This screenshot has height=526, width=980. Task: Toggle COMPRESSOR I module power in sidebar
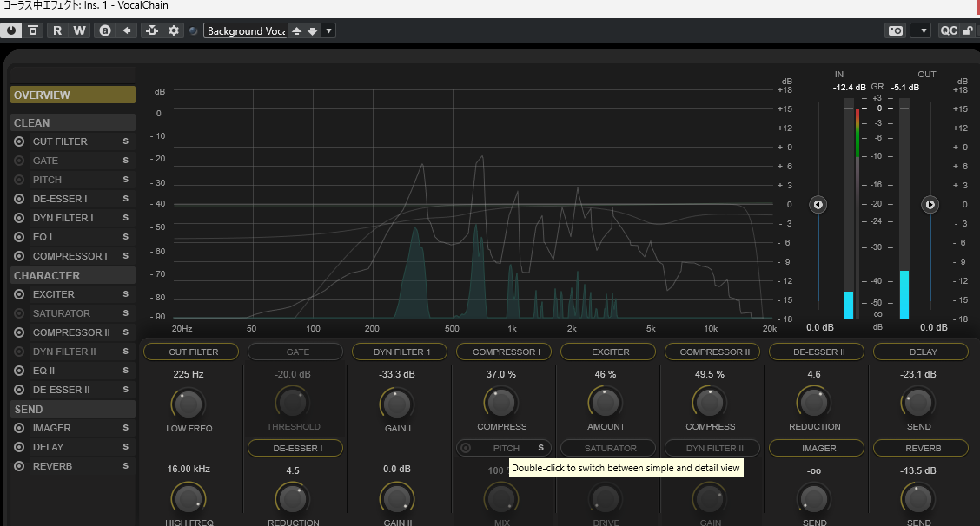coord(19,256)
